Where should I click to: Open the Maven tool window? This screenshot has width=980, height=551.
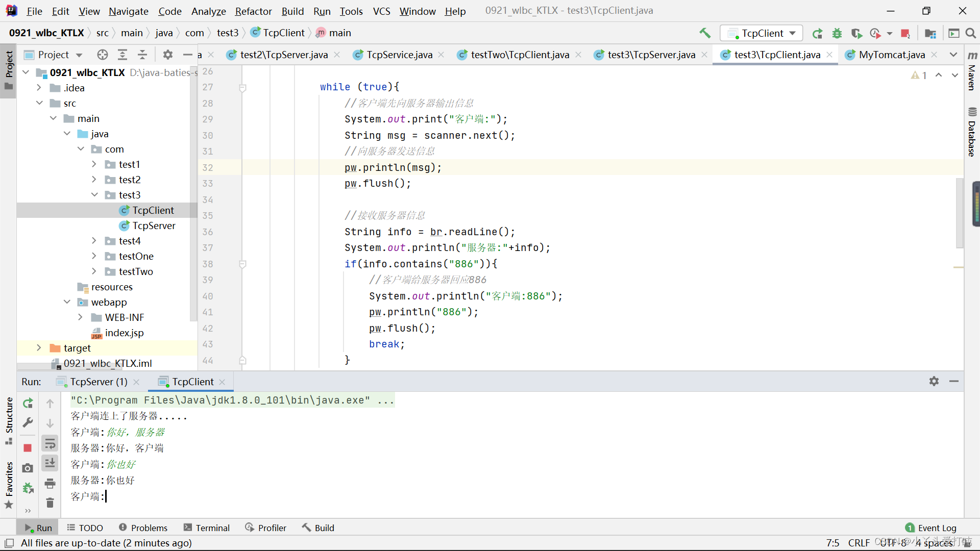972,71
